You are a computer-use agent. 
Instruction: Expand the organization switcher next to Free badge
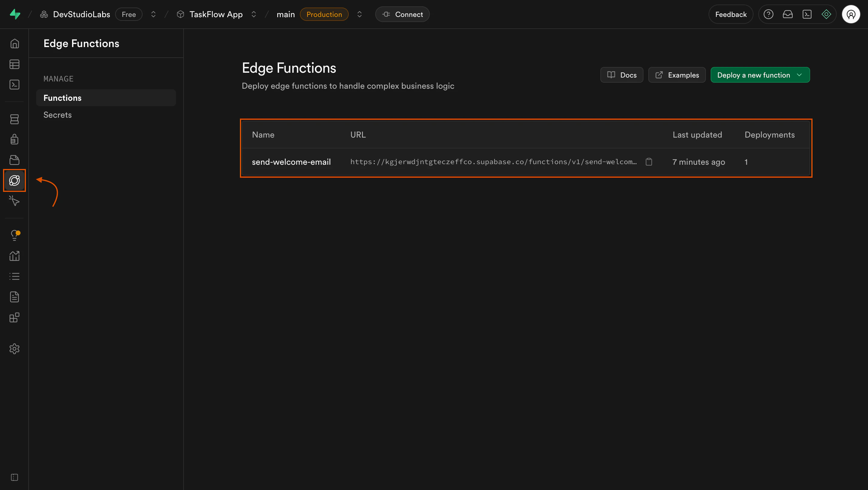click(153, 14)
